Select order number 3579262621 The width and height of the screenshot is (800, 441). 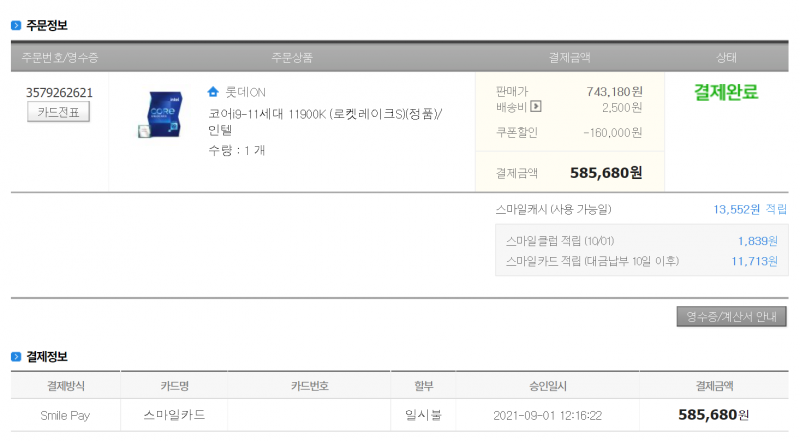coord(59,92)
